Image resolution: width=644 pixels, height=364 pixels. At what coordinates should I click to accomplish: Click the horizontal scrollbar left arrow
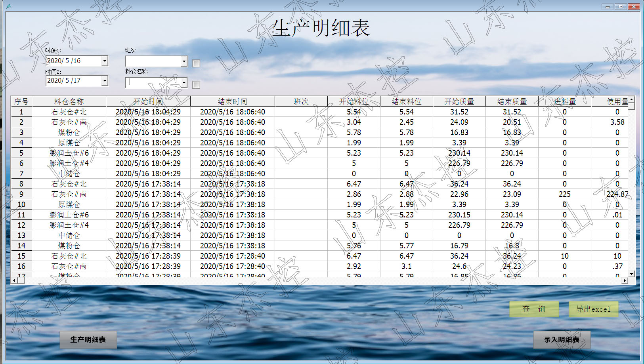14,280
